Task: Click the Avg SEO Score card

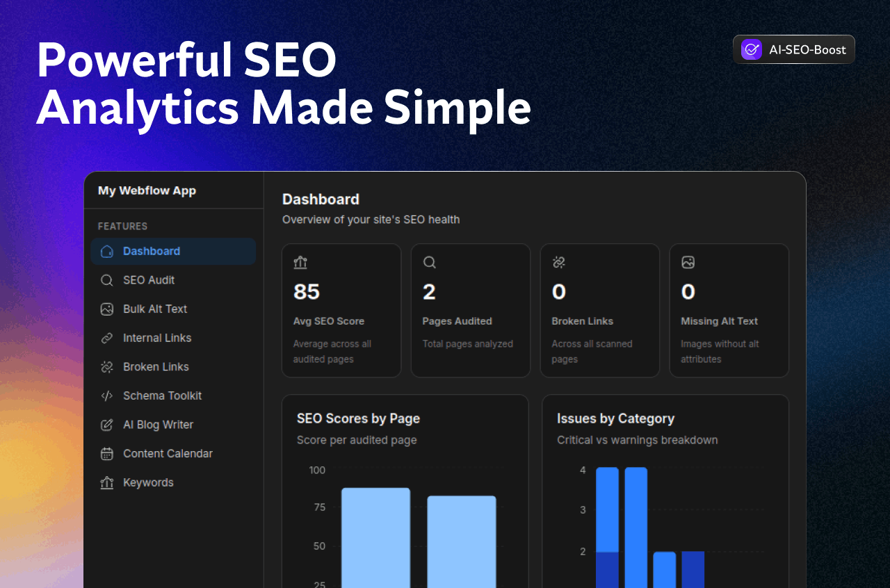Action: 341,310
